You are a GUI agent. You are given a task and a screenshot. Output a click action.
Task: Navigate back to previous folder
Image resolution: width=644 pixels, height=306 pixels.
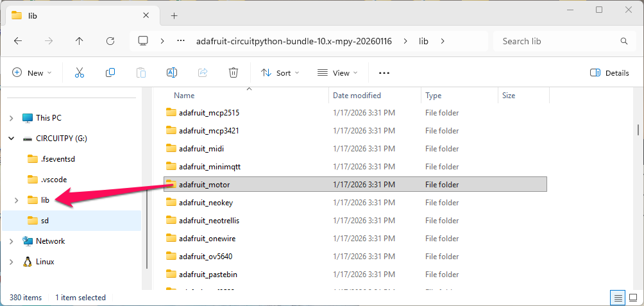click(x=18, y=41)
